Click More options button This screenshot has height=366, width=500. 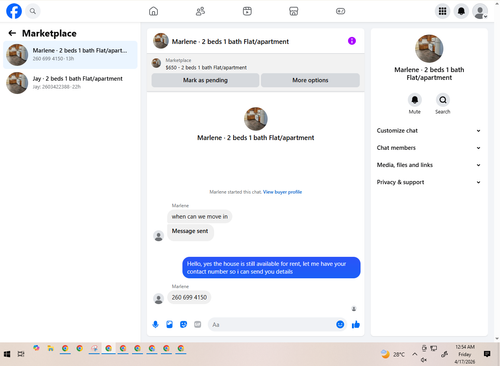[310, 80]
